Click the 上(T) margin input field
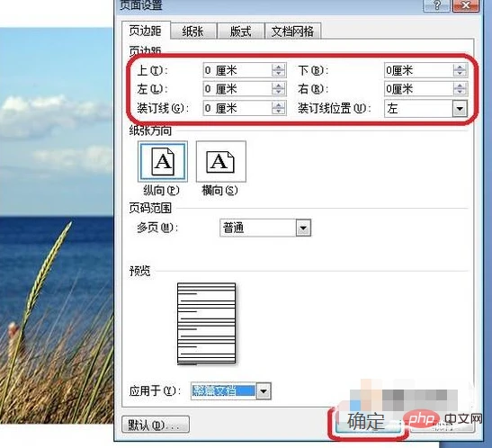 click(x=237, y=70)
